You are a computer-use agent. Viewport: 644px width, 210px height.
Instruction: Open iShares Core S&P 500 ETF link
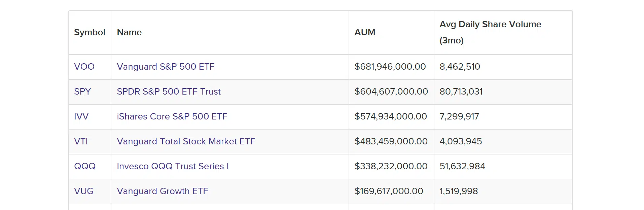pos(172,116)
